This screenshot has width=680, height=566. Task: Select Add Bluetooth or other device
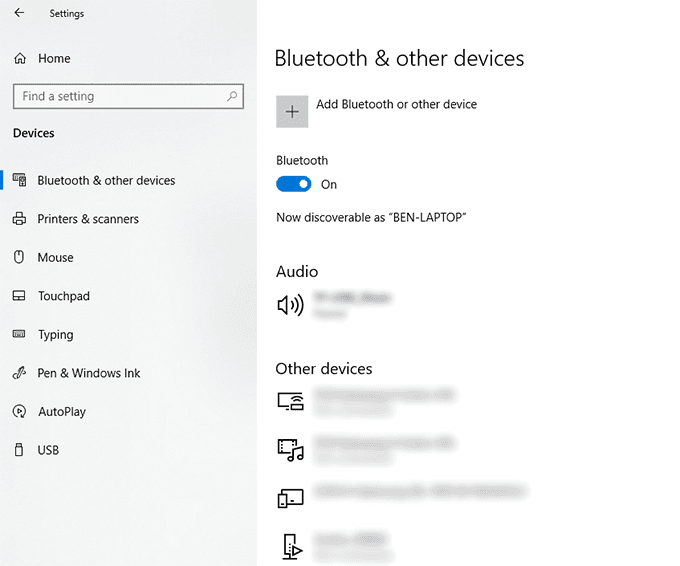pos(396,104)
